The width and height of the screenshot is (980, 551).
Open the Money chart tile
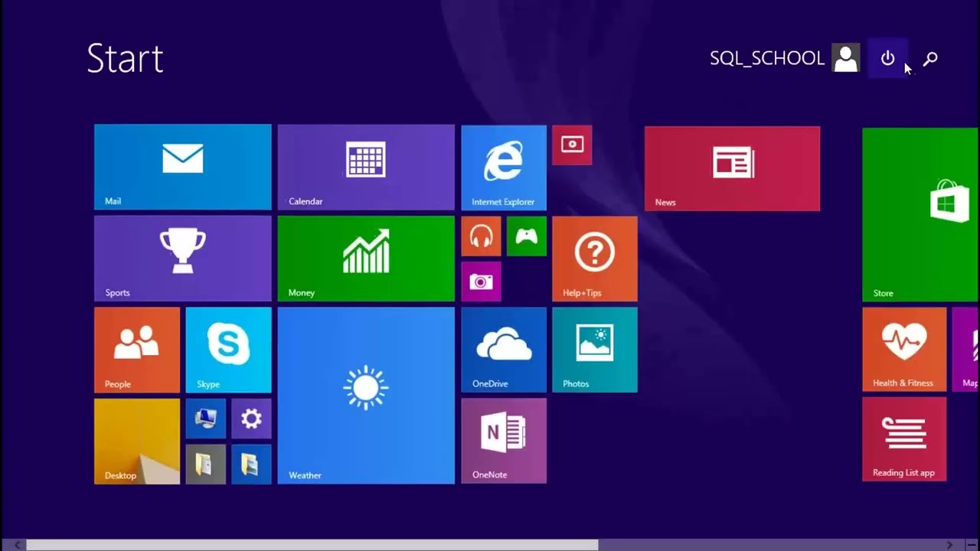point(366,259)
